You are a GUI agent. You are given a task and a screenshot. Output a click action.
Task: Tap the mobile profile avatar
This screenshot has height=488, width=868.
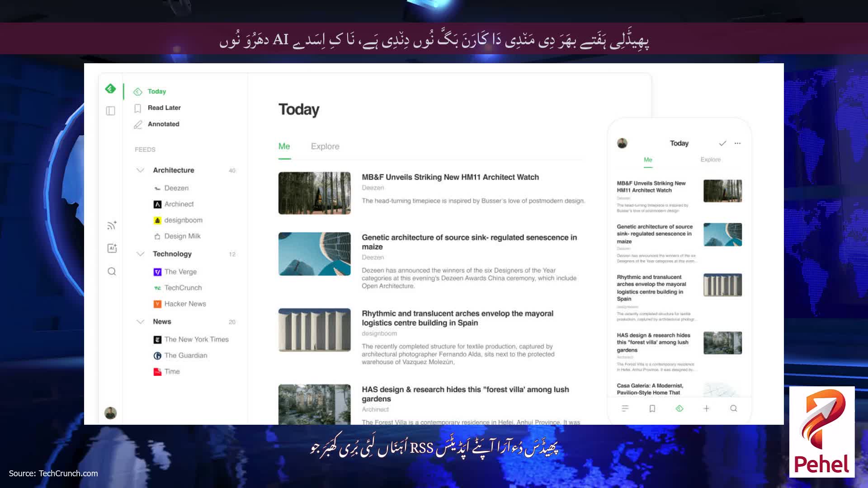[622, 143]
